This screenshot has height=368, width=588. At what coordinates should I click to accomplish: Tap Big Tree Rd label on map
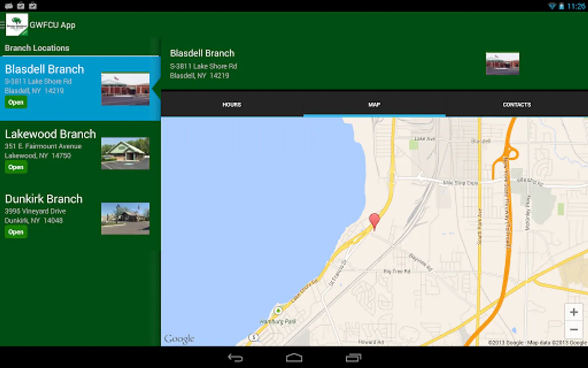[396, 271]
